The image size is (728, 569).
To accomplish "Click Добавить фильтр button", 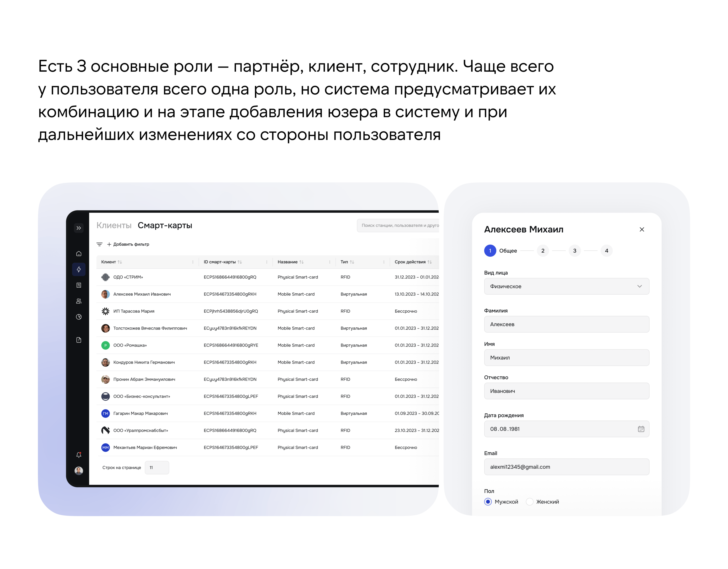I will [128, 244].
